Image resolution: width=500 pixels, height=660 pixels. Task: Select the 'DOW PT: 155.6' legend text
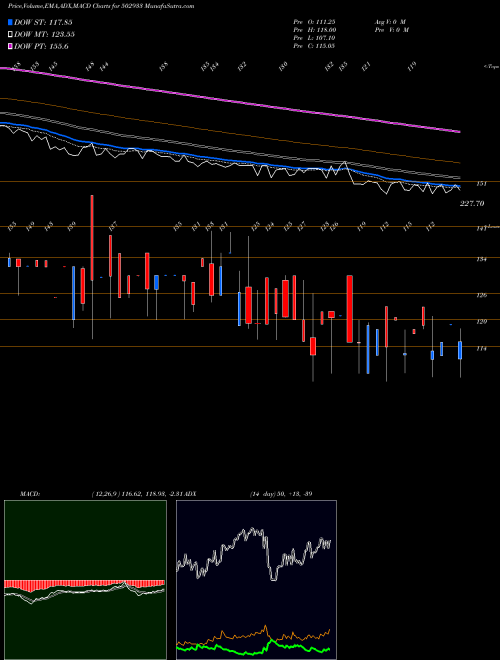tap(41, 46)
